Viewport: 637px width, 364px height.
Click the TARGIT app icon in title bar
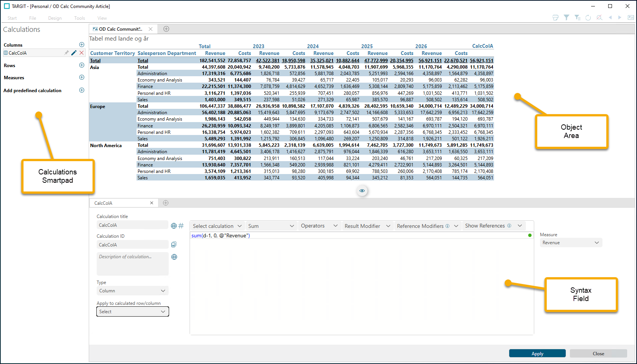click(x=7, y=6)
